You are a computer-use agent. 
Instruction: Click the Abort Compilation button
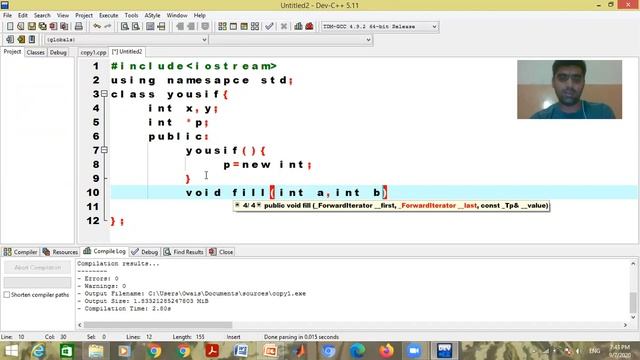coord(38,267)
